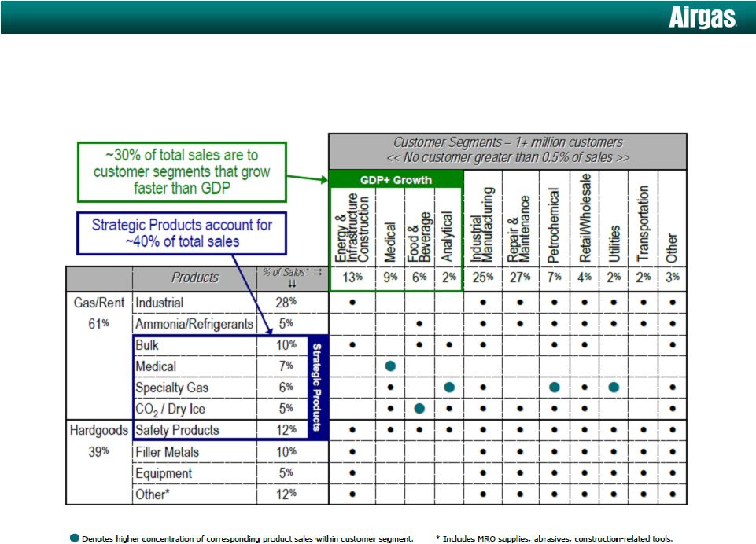The width and height of the screenshot is (756, 544).
Task: Click the blue 'Strategic Products account for ~40%' callout text
Action: pyautogui.click(x=182, y=233)
